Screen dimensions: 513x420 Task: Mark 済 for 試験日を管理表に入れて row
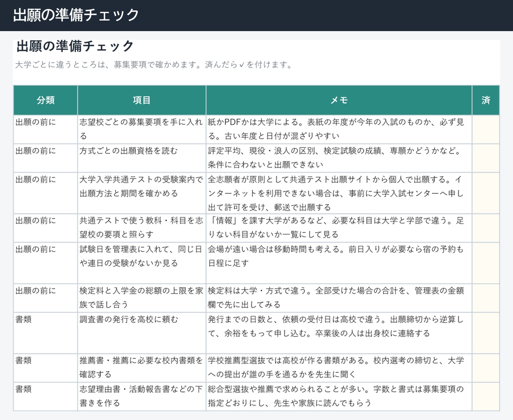(x=486, y=263)
